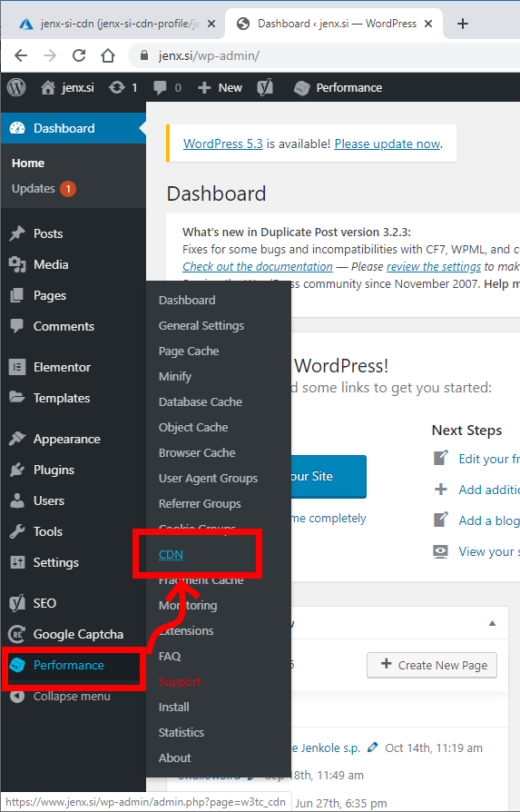This screenshot has width=520, height=812.
Task: Click review the settings link
Action: pyautogui.click(x=434, y=267)
